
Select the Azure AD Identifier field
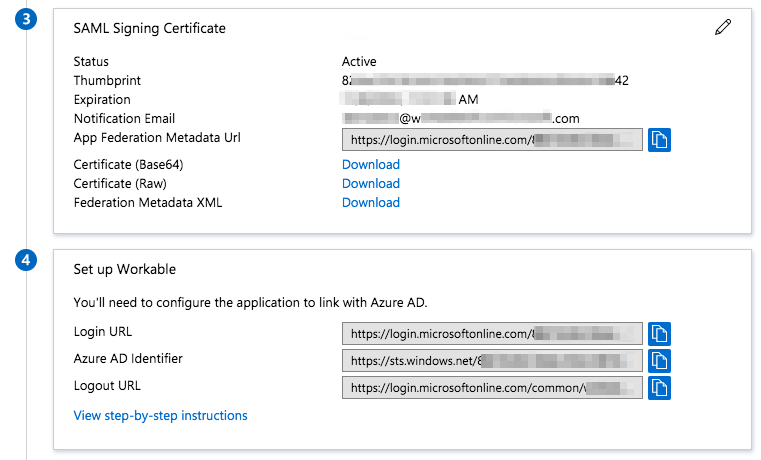pyautogui.click(x=492, y=361)
